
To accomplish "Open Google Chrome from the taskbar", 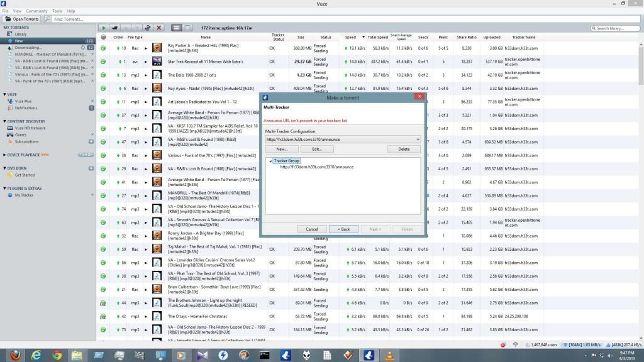I will click(57, 356).
